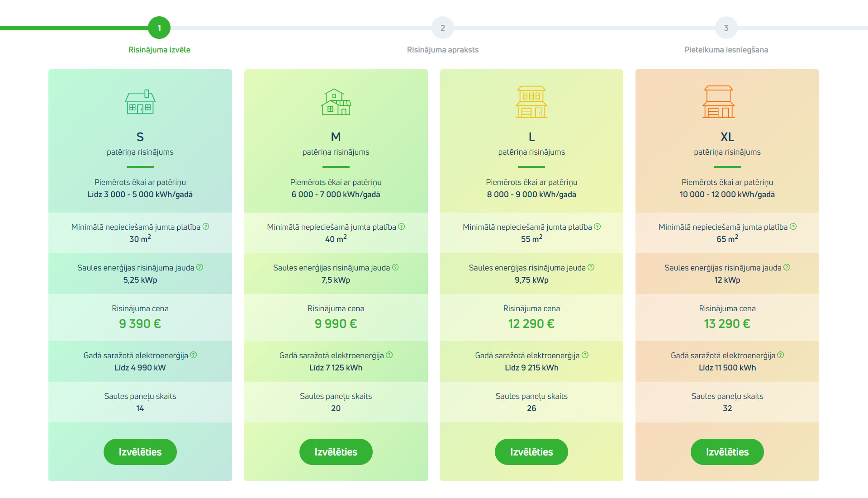Open solar power help icon in XL plan

tap(787, 267)
